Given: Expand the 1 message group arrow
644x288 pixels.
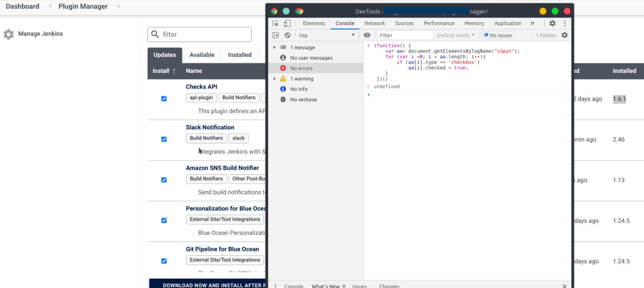Looking at the screenshot, I should click(x=275, y=47).
